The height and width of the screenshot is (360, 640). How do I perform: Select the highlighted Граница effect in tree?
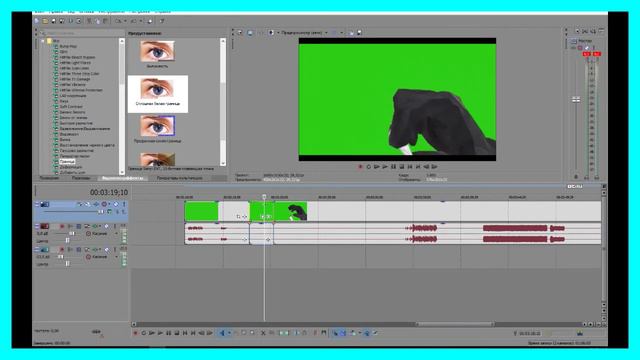67,162
